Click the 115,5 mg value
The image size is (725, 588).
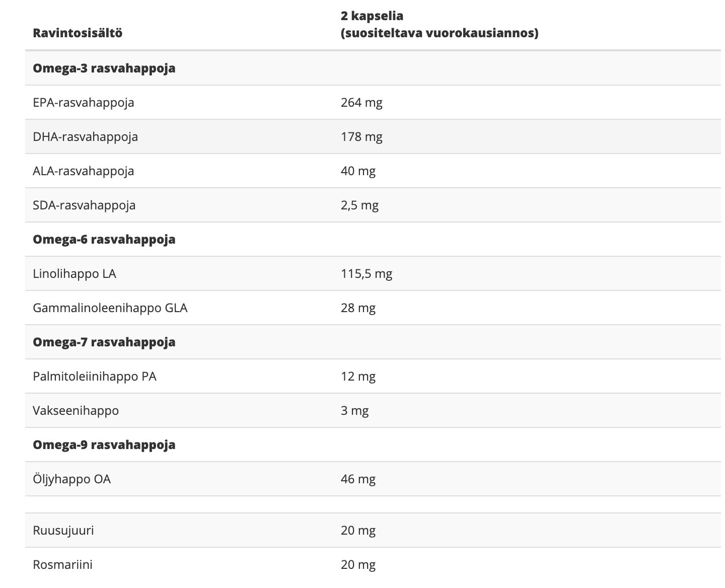[x=367, y=274]
